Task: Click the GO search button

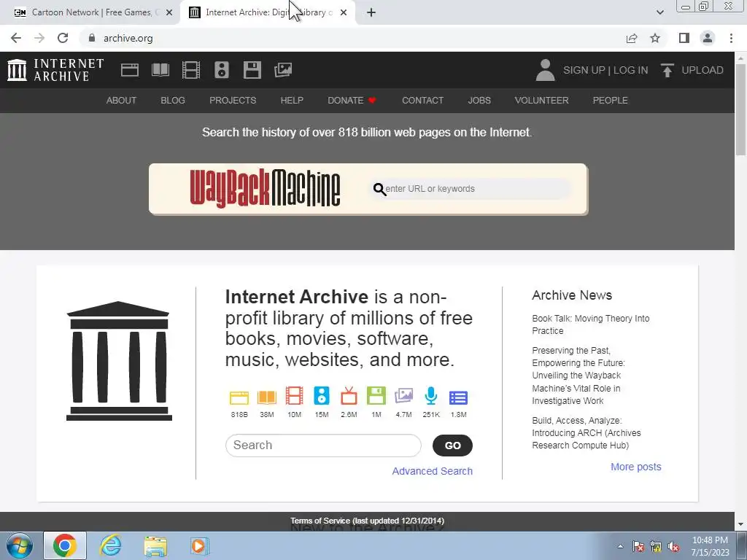Action: click(x=452, y=446)
